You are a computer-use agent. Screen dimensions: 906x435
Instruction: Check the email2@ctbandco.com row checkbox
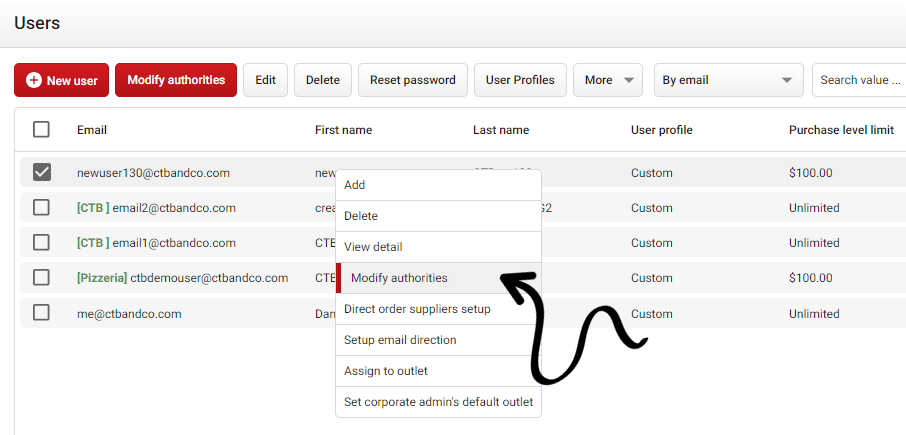pyautogui.click(x=41, y=207)
